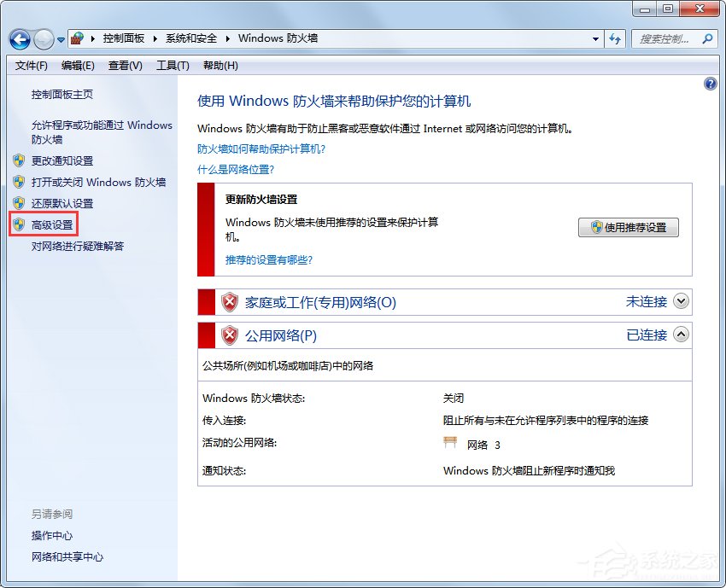
Task: Expand the 家庭或工作(专用)网络 section
Action: point(681,301)
